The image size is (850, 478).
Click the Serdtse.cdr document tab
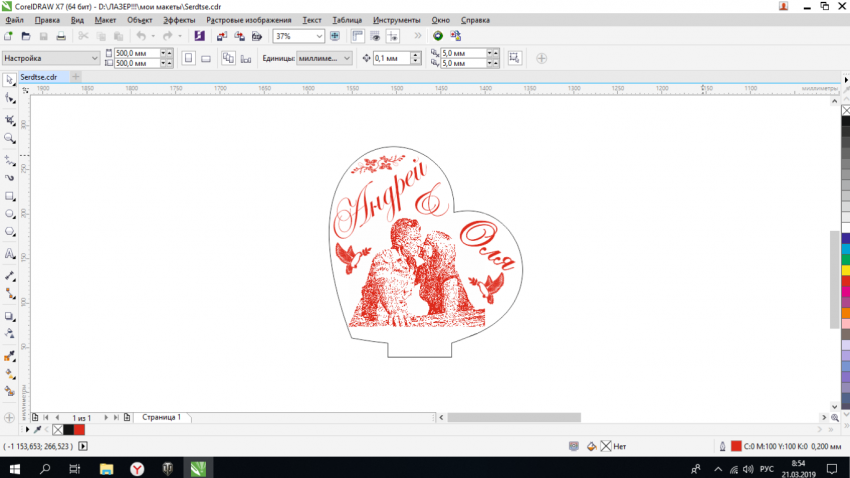pos(38,77)
